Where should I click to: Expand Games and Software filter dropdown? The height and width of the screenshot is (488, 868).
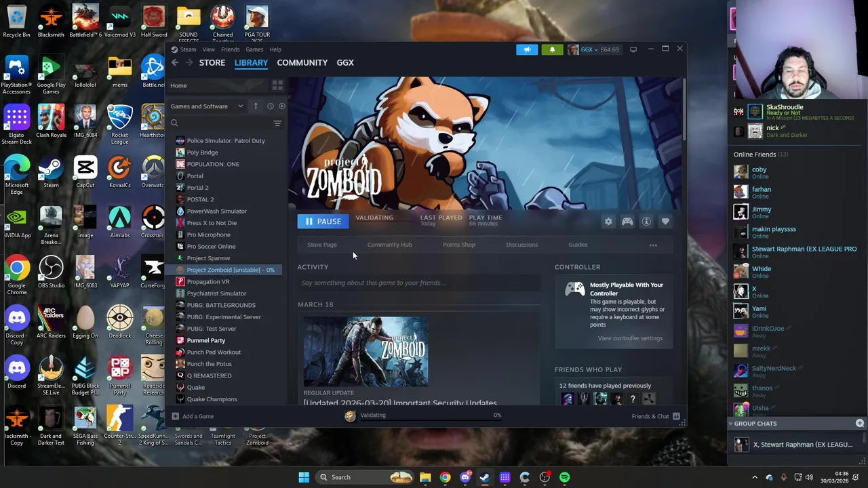pyautogui.click(x=206, y=106)
